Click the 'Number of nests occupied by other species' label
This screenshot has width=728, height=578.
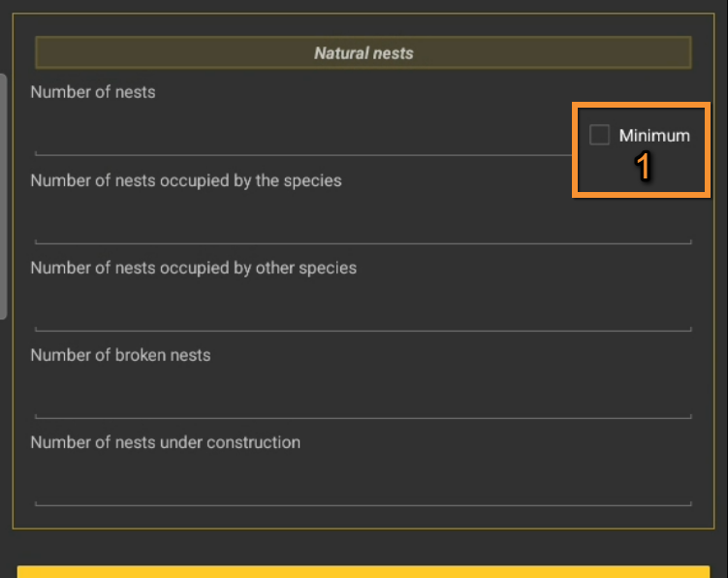(x=194, y=268)
